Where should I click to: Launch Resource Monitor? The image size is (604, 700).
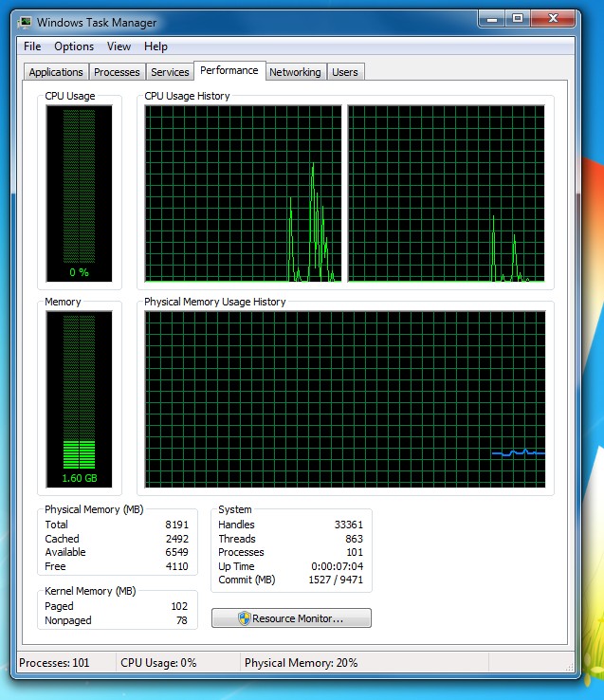pyautogui.click(x=292, y=618)
